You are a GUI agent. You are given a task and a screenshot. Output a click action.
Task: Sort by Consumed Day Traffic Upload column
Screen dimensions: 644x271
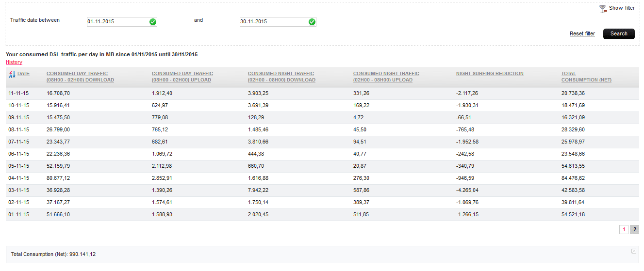(x=182, y=77)
